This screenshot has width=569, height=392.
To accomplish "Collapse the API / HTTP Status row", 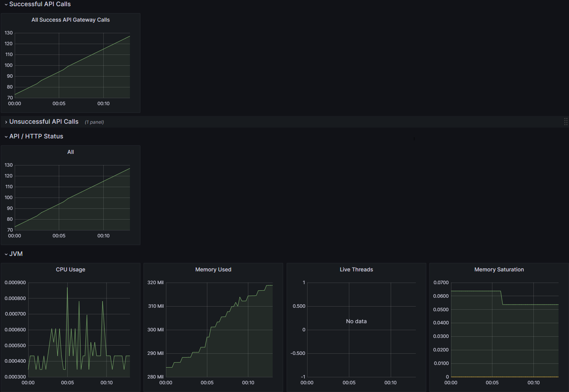I will 6,137.
